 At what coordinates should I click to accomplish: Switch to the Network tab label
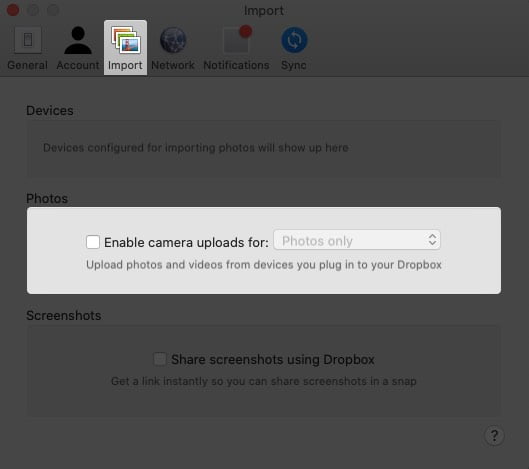click(x=173, y=65)
